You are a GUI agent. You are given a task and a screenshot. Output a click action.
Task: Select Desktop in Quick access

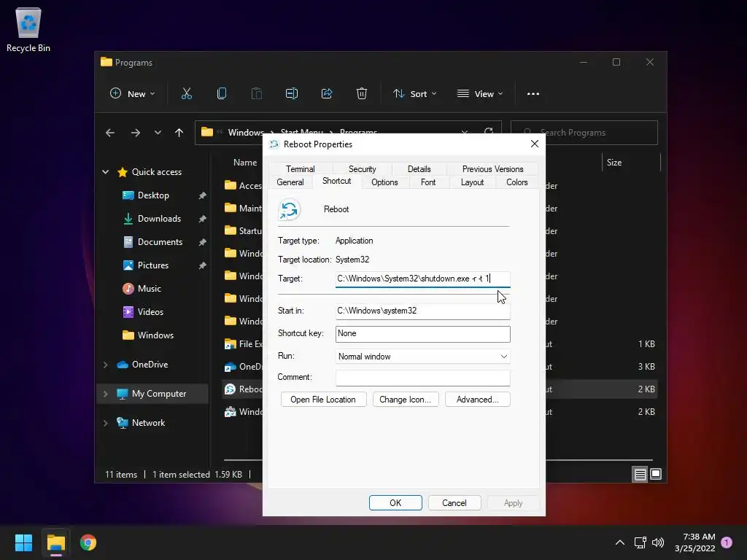153,195
